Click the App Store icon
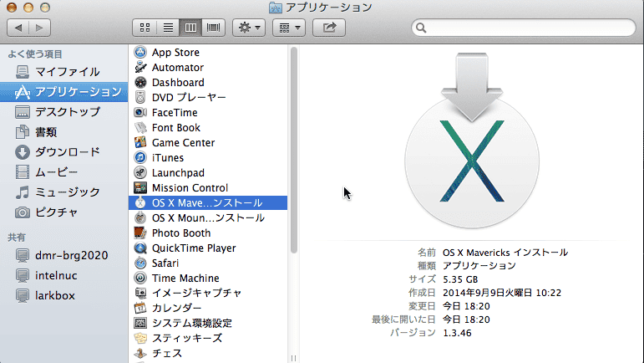Screen dimensions: 644x363 tap(140, 52)
